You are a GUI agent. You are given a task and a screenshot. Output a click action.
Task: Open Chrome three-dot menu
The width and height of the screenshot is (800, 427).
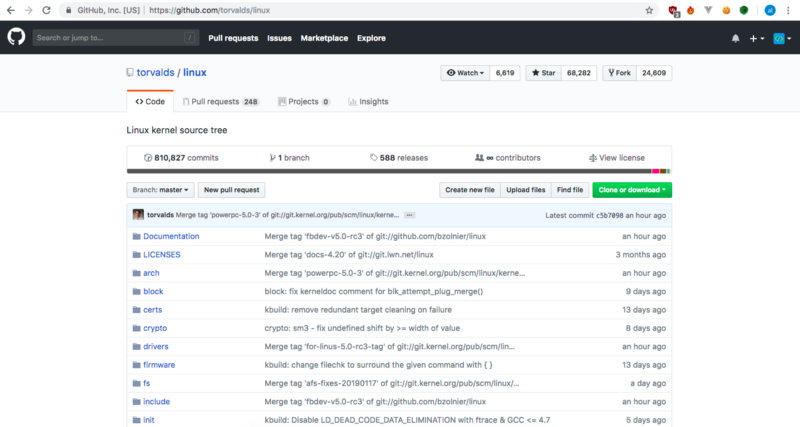click(788, 10)
